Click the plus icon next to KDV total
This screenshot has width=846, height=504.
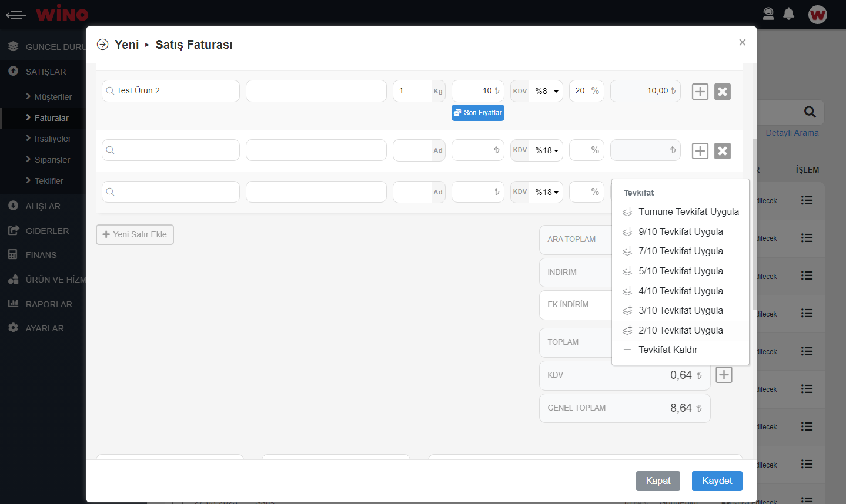pos(724,375)
